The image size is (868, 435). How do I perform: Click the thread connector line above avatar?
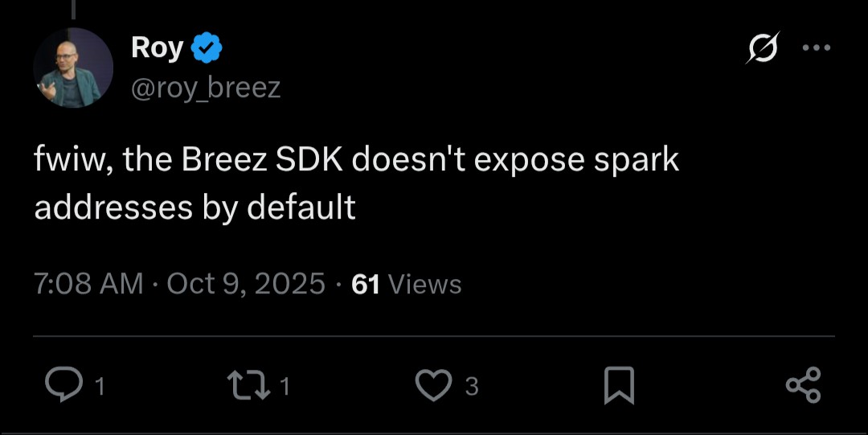pos(73,9)
